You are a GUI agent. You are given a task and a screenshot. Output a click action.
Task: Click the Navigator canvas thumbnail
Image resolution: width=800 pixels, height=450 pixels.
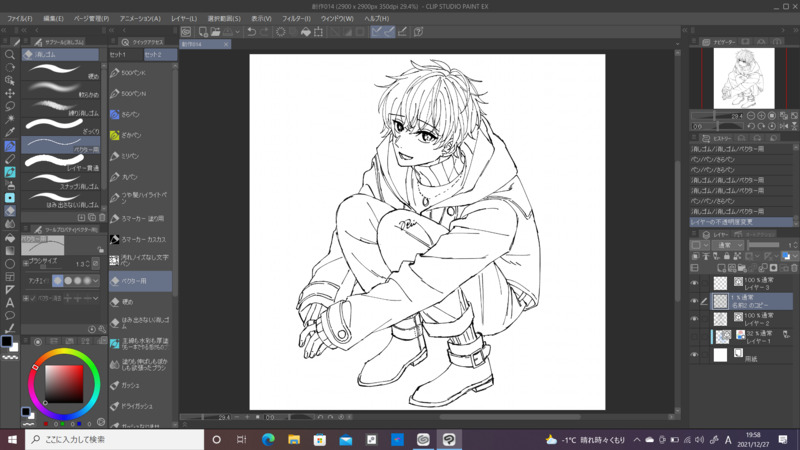[x=744, y=78]
